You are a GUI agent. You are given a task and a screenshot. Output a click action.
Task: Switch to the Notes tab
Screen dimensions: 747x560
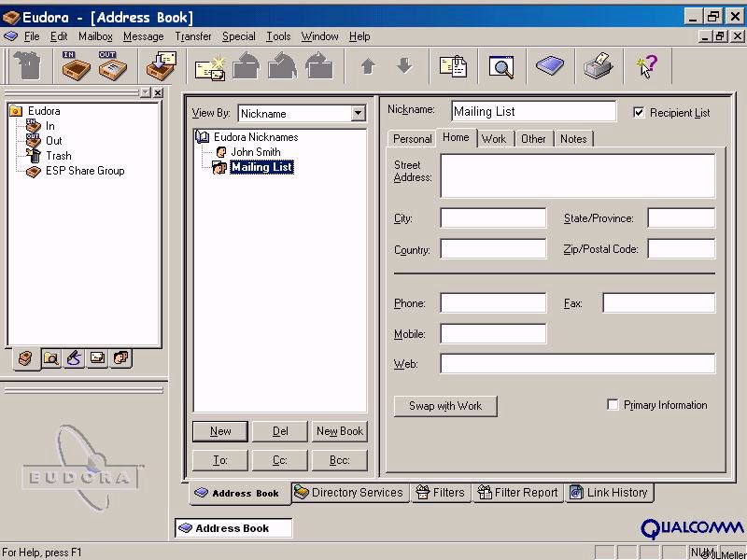573,139
